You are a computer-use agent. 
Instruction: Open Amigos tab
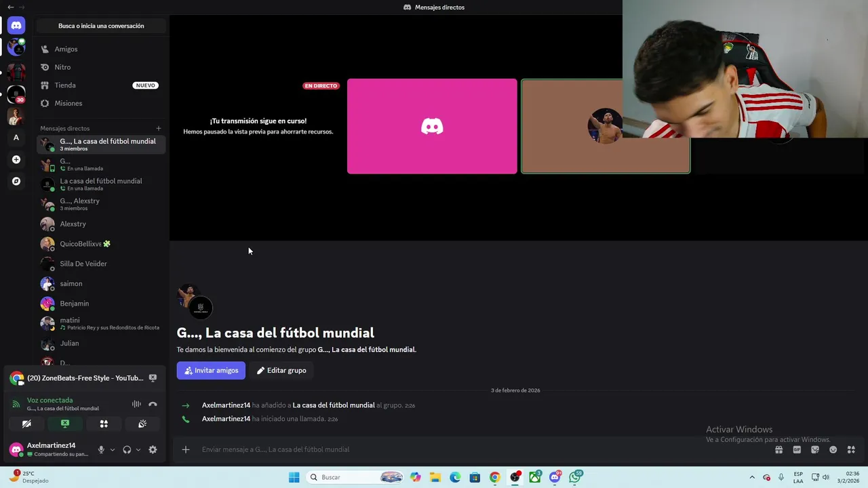(x=101, y=49)
